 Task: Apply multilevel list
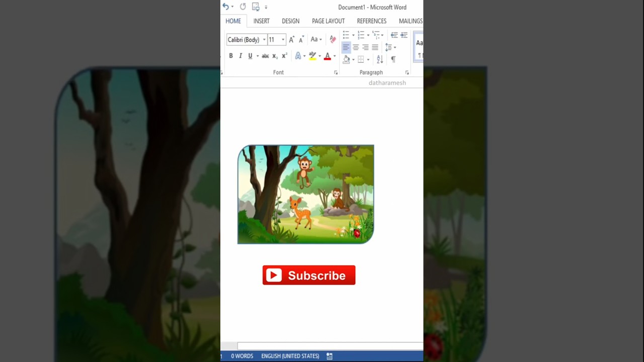[376, 35]
